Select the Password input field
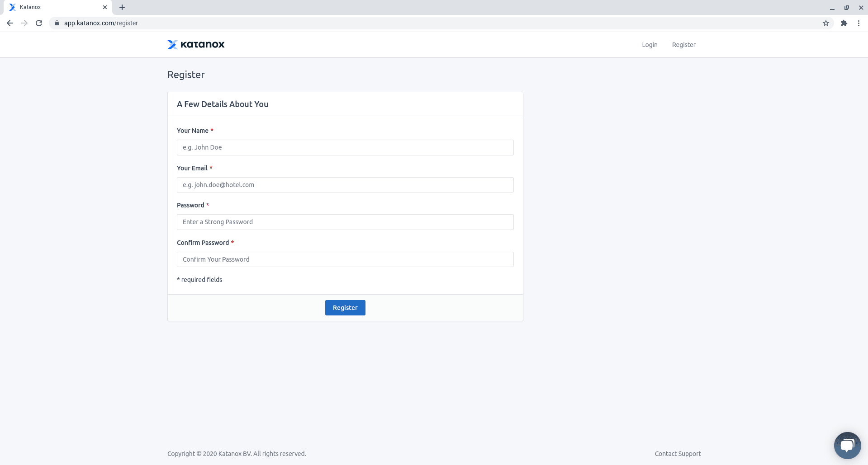This screenshot has width=868, height=465. point(345,222)
